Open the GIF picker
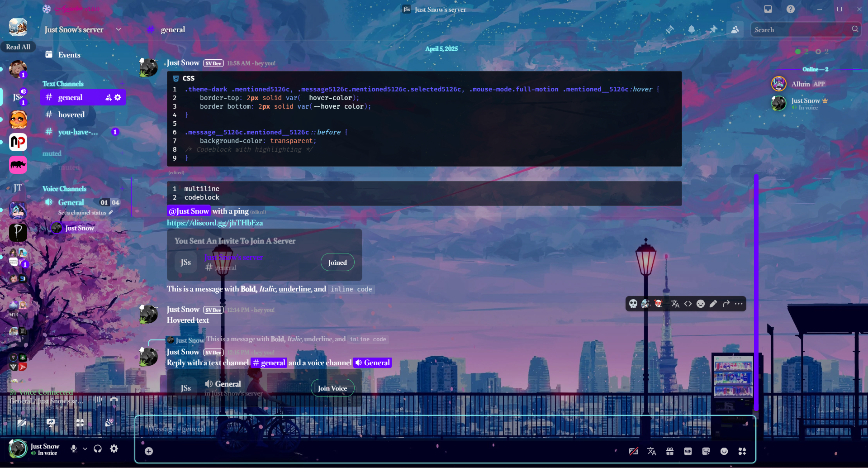This screenshot has width=868, height=468. click(688, 451)
